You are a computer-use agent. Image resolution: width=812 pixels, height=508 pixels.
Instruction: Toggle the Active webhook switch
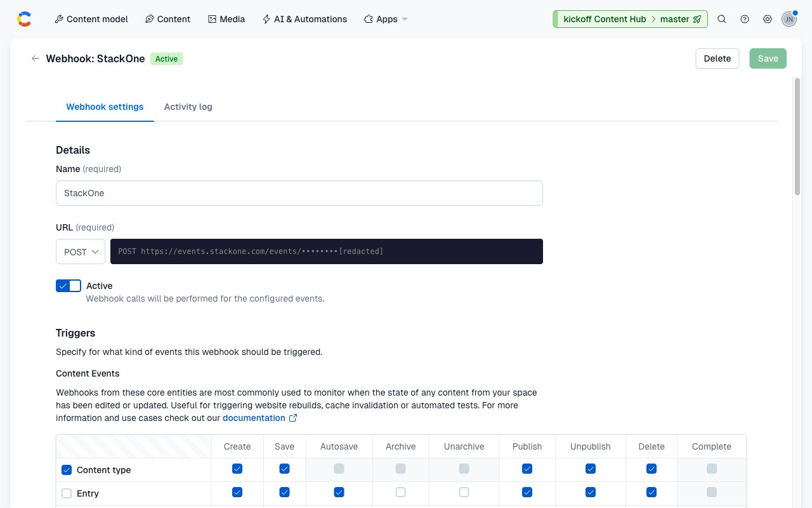69,286
